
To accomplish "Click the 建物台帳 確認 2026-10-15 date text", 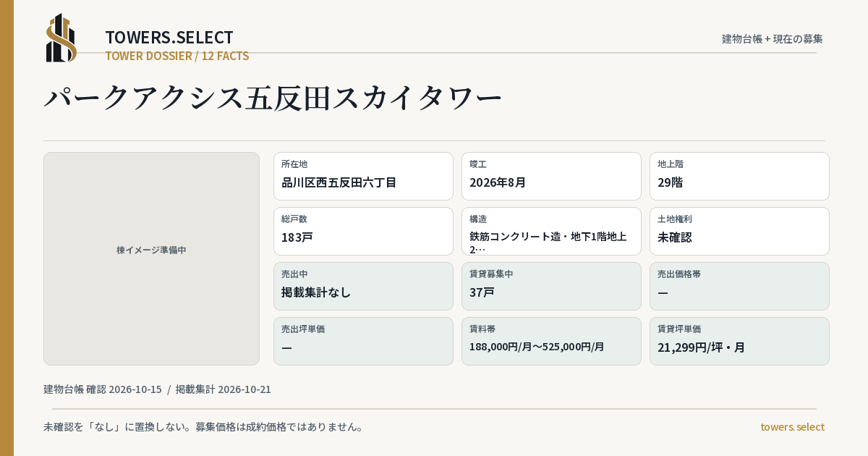I will point(103,389).
